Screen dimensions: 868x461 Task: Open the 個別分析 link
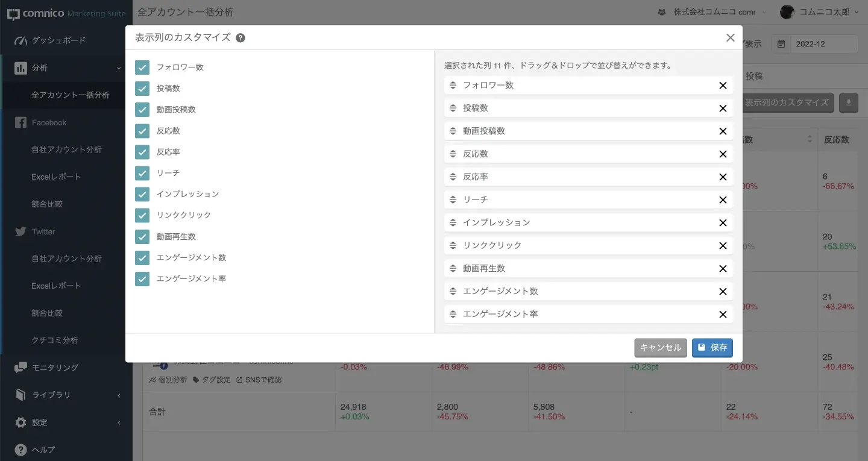coord(168,380)
